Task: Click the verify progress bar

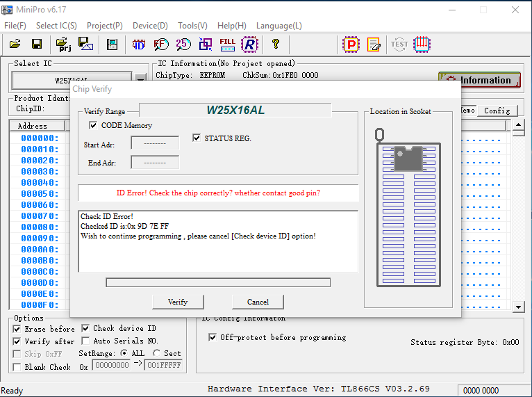Action: click(218, 282)
